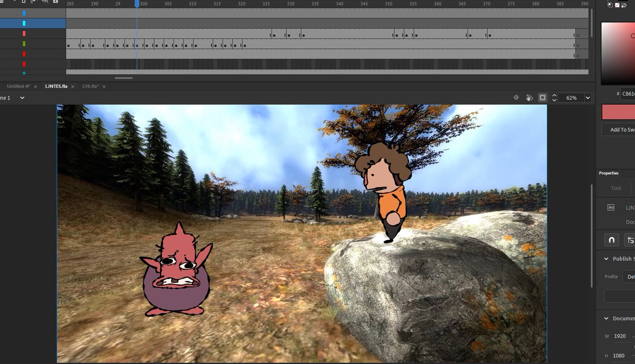Click the hex color value field C861

tap(628, 94)
